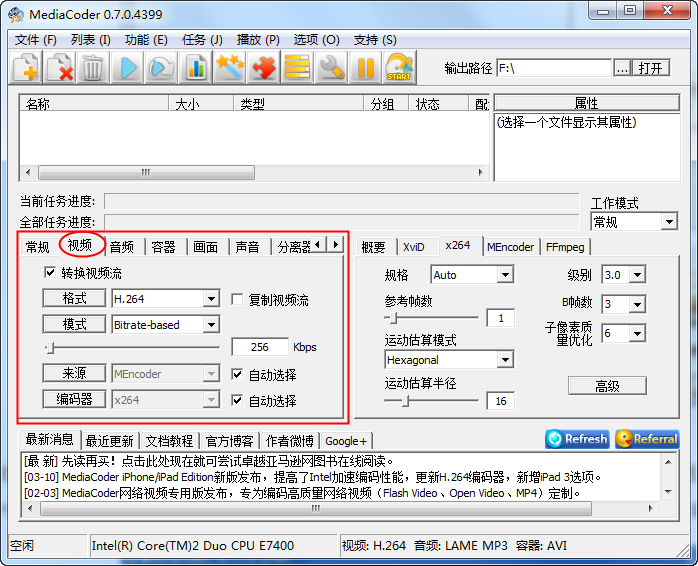Image resolution: width=698 pixels, height=566 pixels.
Task: Open the 子像素质量优化 dropdown
Action: coord(637,333)
